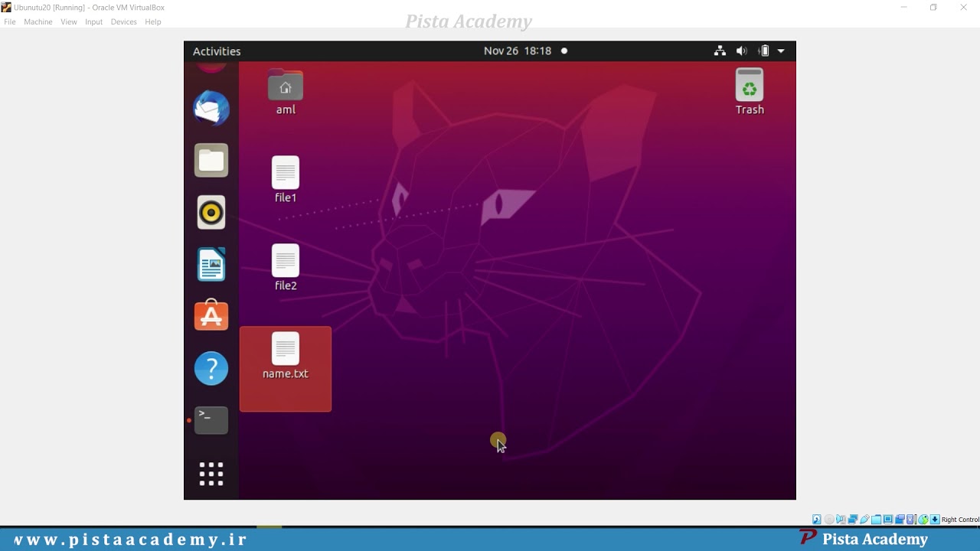Click the display settings status icon
980x551 pixels.
[888, 520]
